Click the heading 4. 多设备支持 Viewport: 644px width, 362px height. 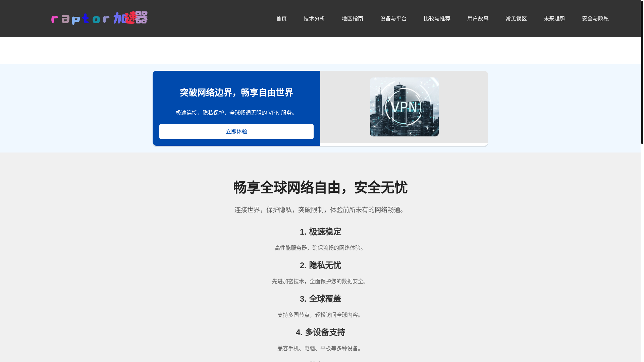pyautogui.click(x=320, y=332)
